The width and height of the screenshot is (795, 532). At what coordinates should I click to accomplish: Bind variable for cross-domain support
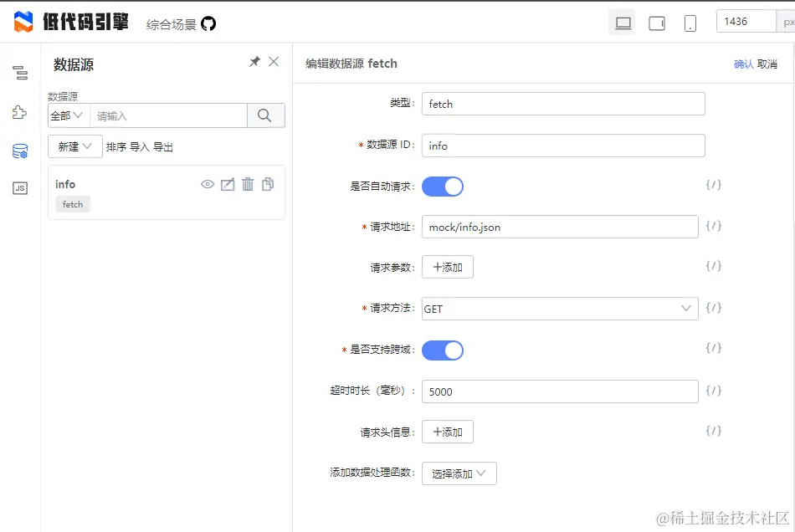click(713, 348)
